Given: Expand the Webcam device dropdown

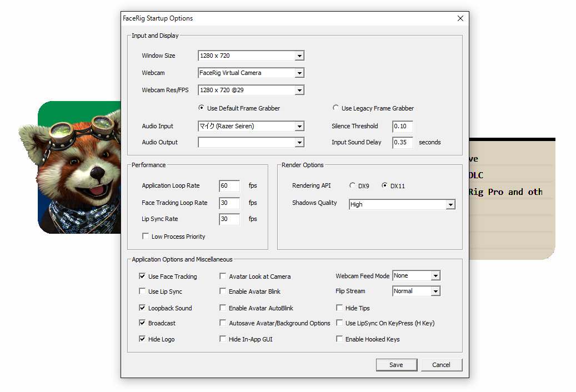Looking at the screenshot, I should 299,73.
